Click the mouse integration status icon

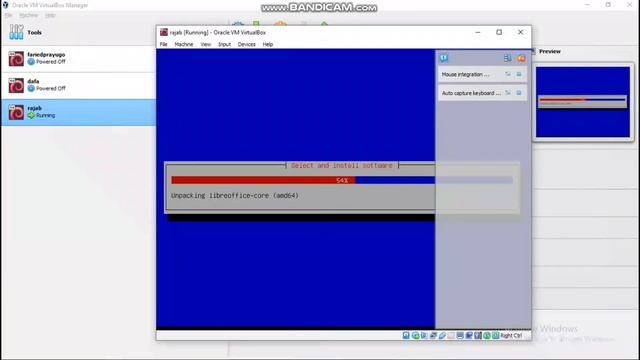[487, 336]
